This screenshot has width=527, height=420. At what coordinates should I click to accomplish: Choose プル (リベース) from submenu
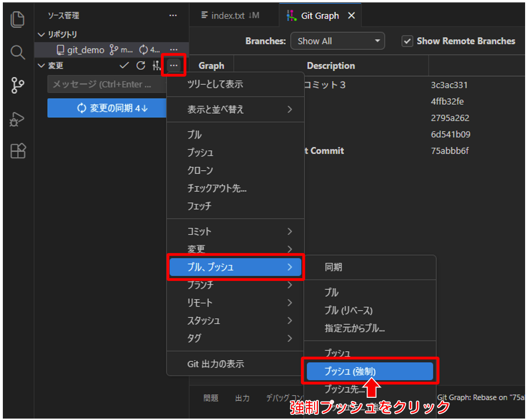pos(348,310)
